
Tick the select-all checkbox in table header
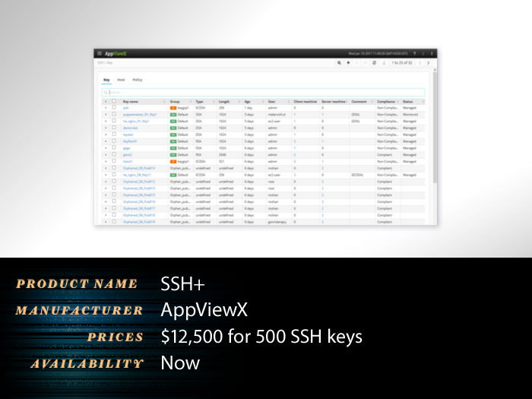(x=114, y=101)
